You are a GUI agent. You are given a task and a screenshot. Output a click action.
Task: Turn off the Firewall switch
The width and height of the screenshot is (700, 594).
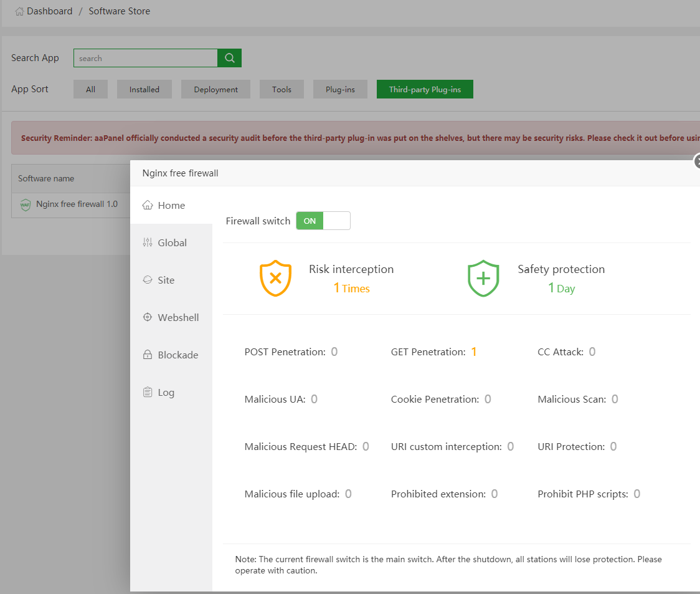(323, 221)
